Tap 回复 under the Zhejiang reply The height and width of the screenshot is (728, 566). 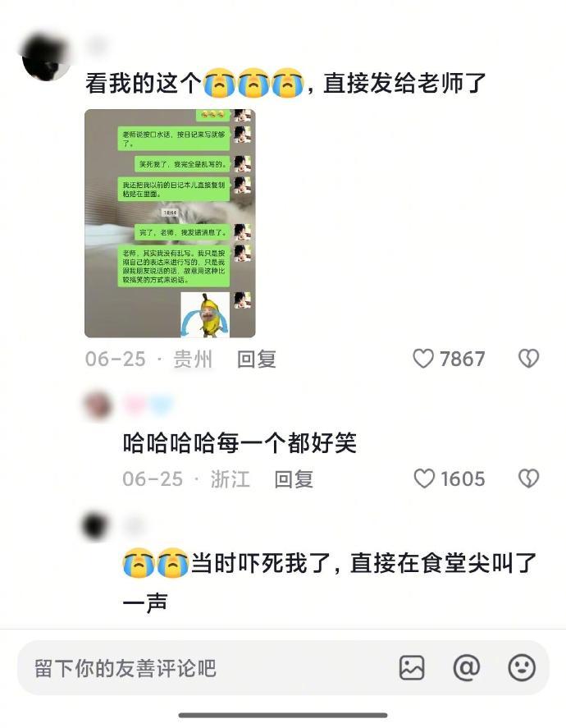tap(294, 478)
